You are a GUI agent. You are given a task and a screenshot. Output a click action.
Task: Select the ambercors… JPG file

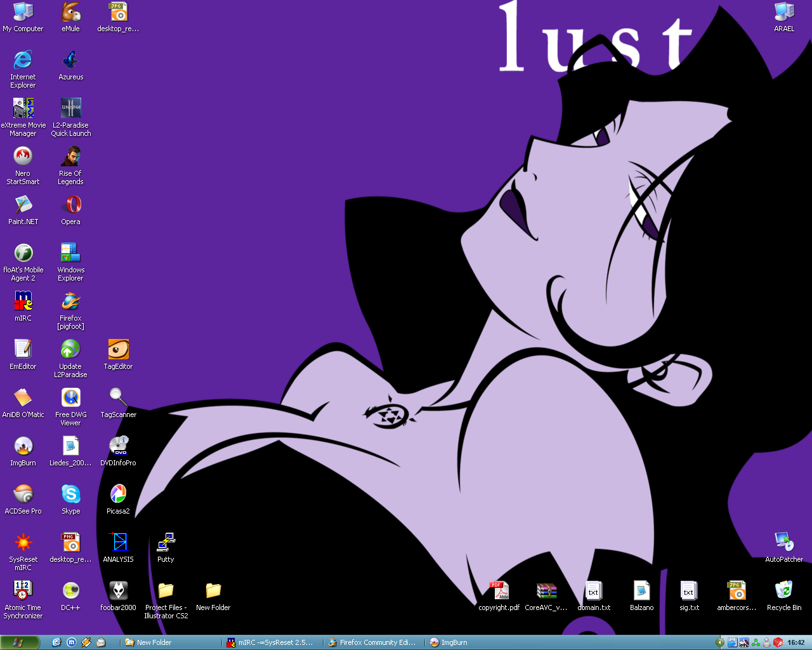737,596
